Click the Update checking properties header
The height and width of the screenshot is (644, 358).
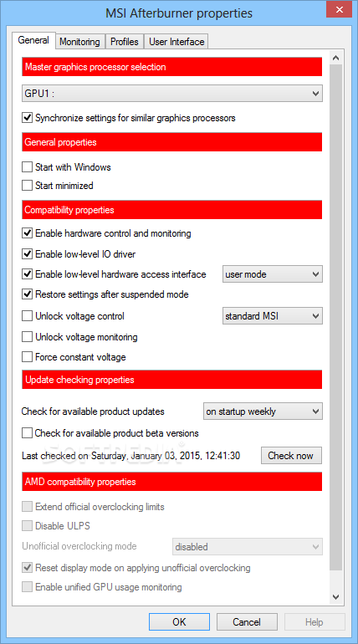coord(172,380)
